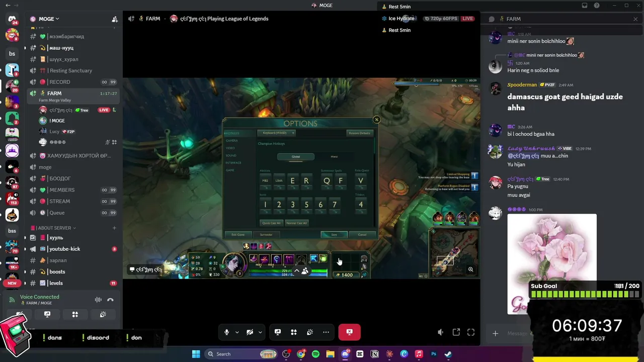Close Options dialog with X
This screenshot has height=362, width=644.
coord(376,120)
